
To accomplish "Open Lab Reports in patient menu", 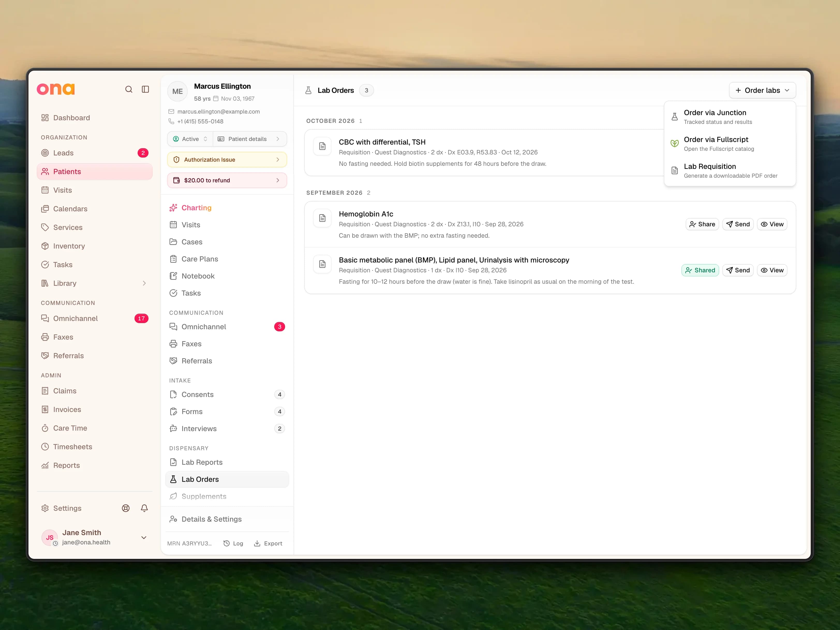I will coord(227,462).
